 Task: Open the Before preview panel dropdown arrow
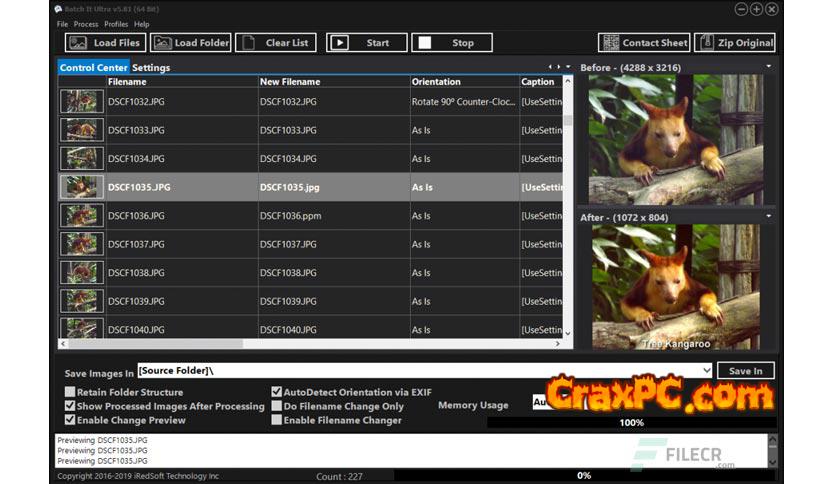(768, 67)
